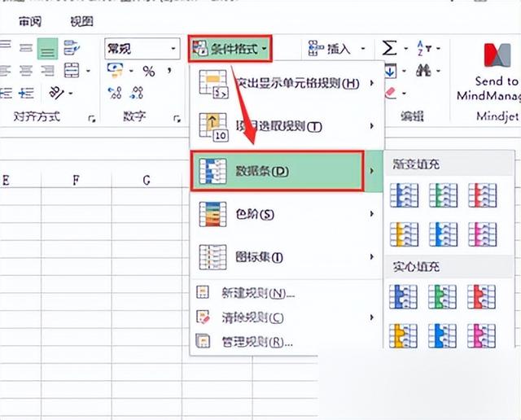The height and width of the screenshot is (420, 521).
Task: Toggle the bottom align icon
Action: (x=47, y=49)
